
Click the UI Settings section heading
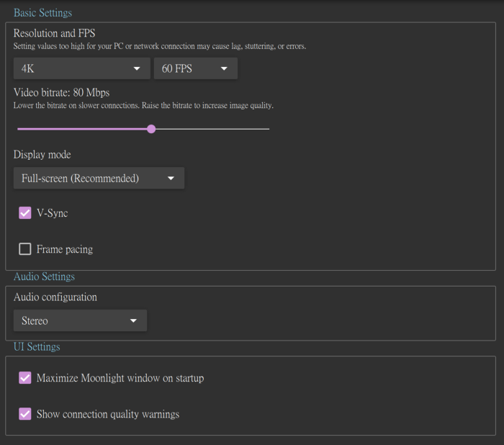[x=37, y=347]
